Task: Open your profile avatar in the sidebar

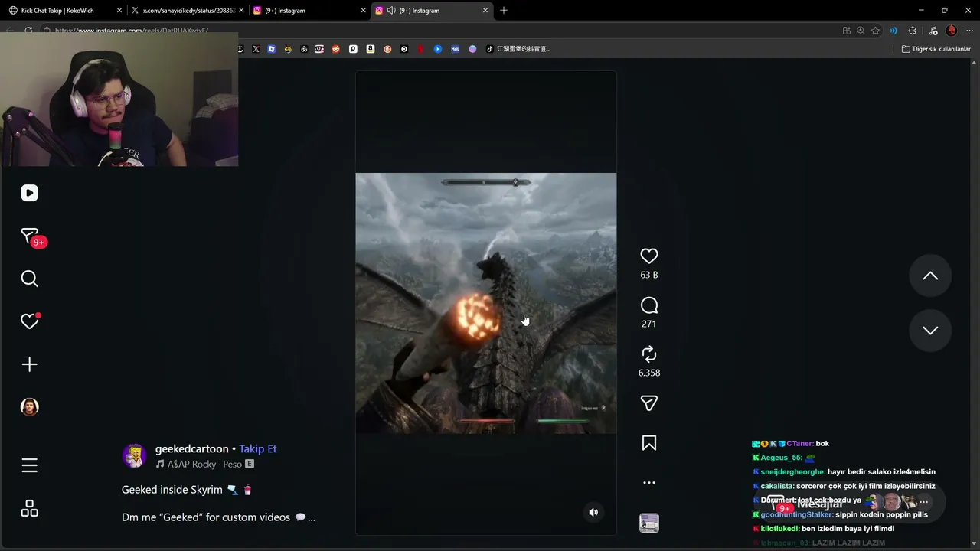Action: (29, 407)
